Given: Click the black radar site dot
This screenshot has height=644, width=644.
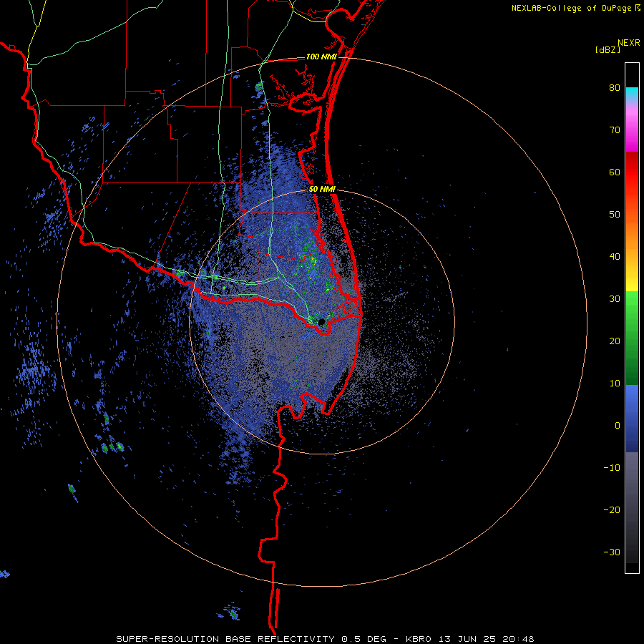Looking at the screenshot, I should pos(321,321).
